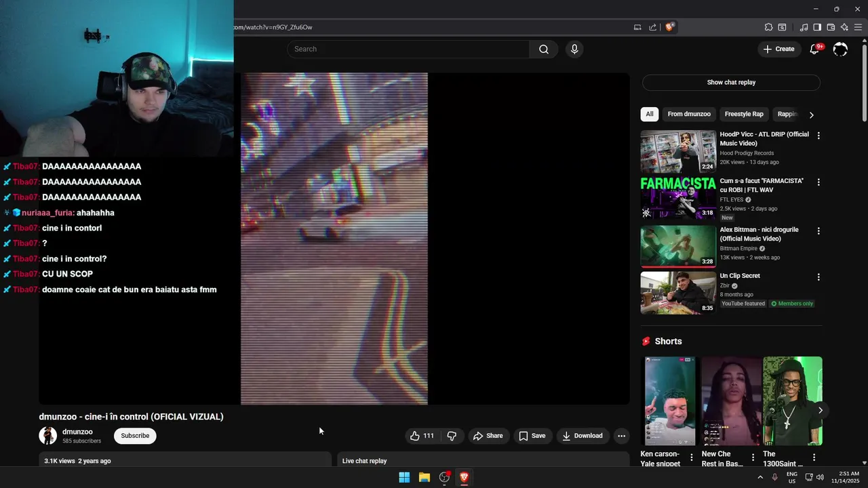Open options for Un Clip Secret video
Screen dimensions: 868x488
pyautogui.click(x=818, y=277)
